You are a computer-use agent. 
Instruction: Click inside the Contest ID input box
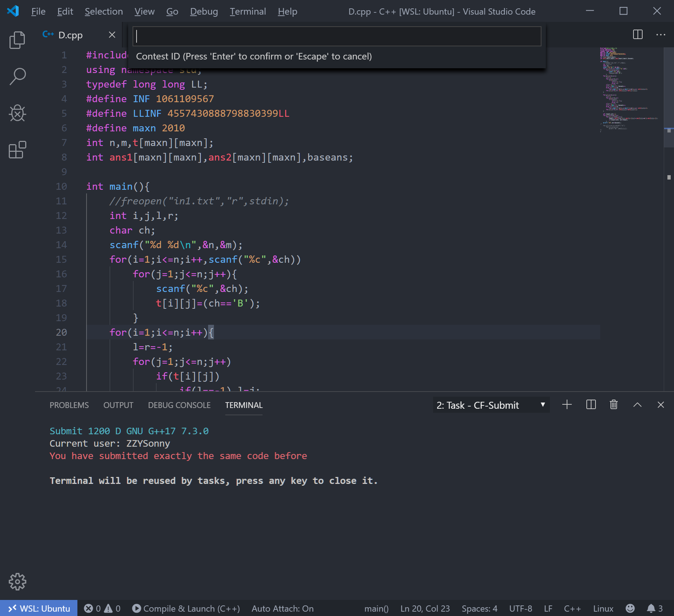click(x=337, y=36)
